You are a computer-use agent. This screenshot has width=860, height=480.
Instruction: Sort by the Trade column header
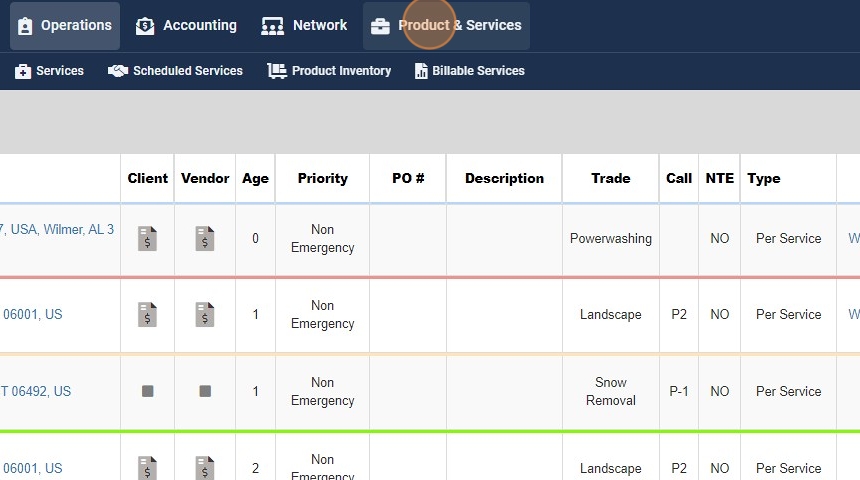[610, 178]
